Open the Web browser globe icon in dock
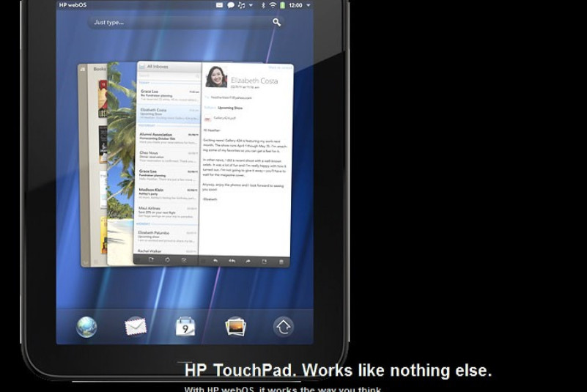This screenshot has width=587, height=392. 86,327
